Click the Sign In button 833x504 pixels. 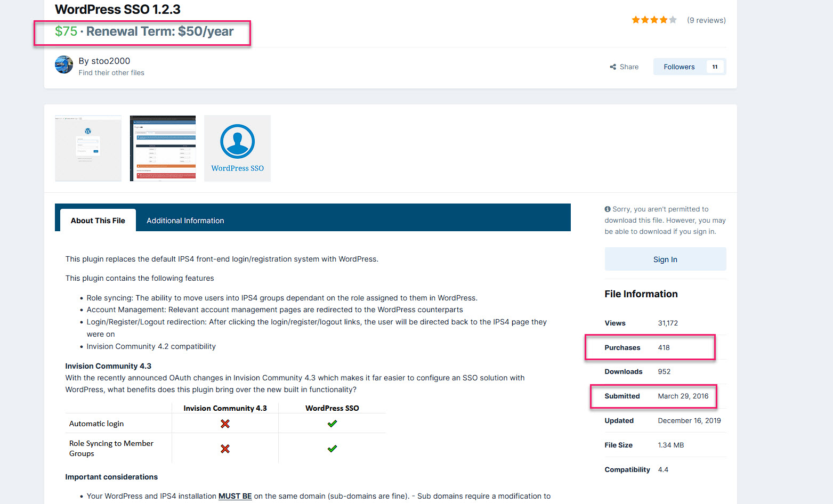pos(665,259)
